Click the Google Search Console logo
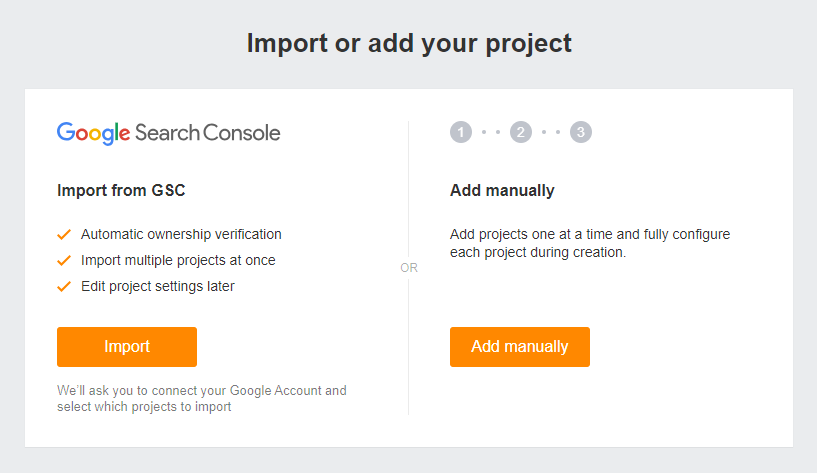 [x=168, y=132]
